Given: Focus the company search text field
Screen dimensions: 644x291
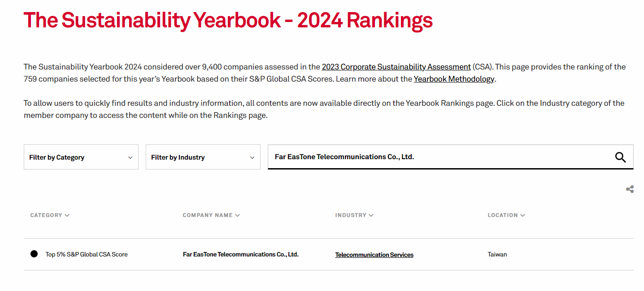Looking at the screenshot, I should click(439, 157).
